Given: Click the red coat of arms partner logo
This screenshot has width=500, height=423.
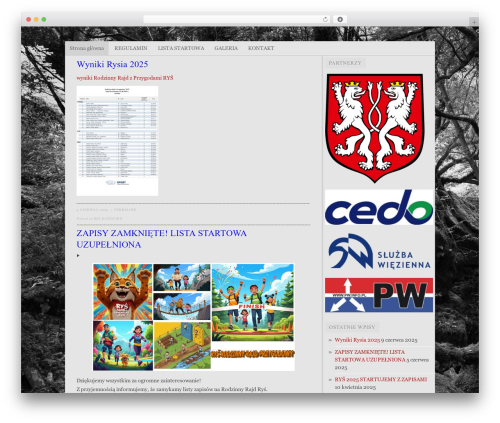Looking at the screenshot, I should tap(375, 128).
